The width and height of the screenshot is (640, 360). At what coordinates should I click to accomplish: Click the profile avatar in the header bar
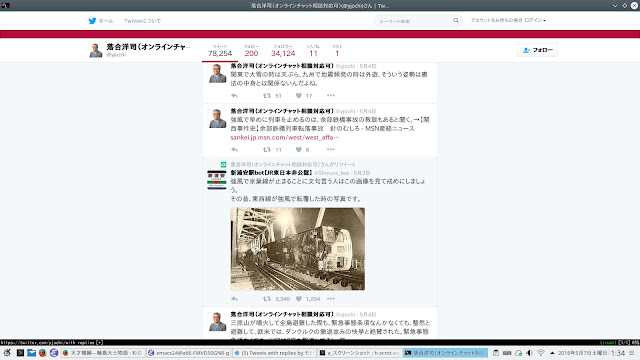[x=96, y=50]
